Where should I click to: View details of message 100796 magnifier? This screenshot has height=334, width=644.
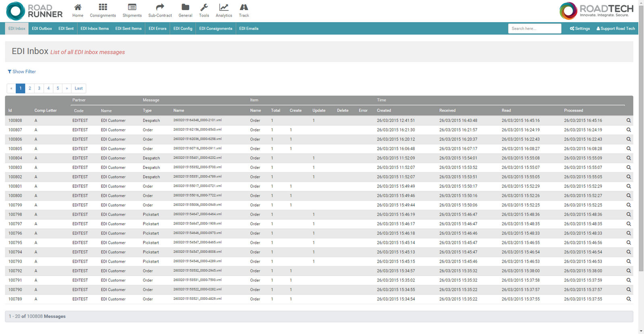pyautogui.click(x=628, y=233)
